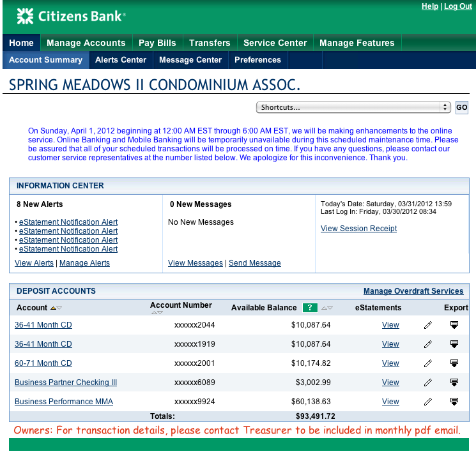
Task: Click the balance $10,174.82
Action: coord(311,363)
